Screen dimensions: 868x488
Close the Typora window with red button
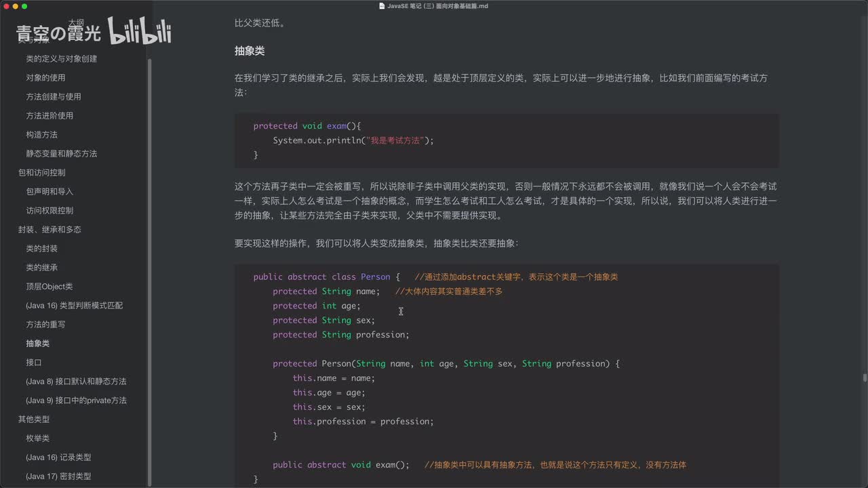pos(6,6)
